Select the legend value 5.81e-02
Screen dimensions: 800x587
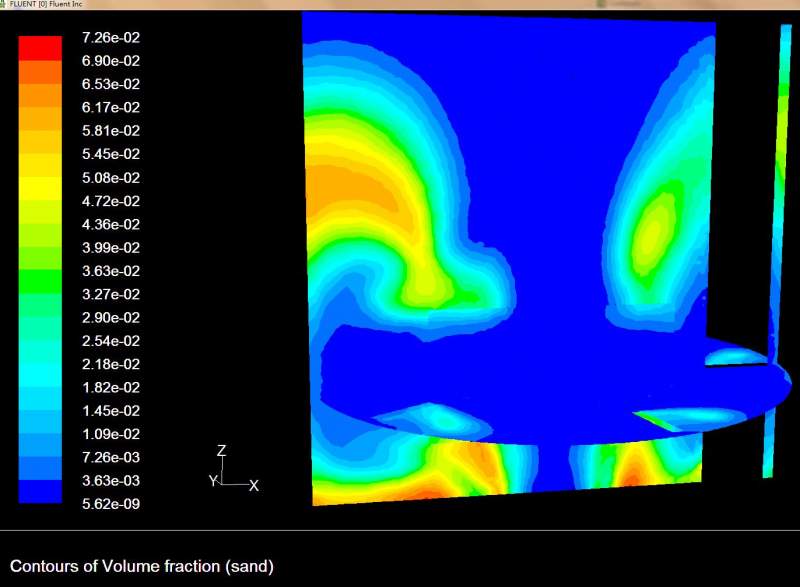tap(111, 131)
